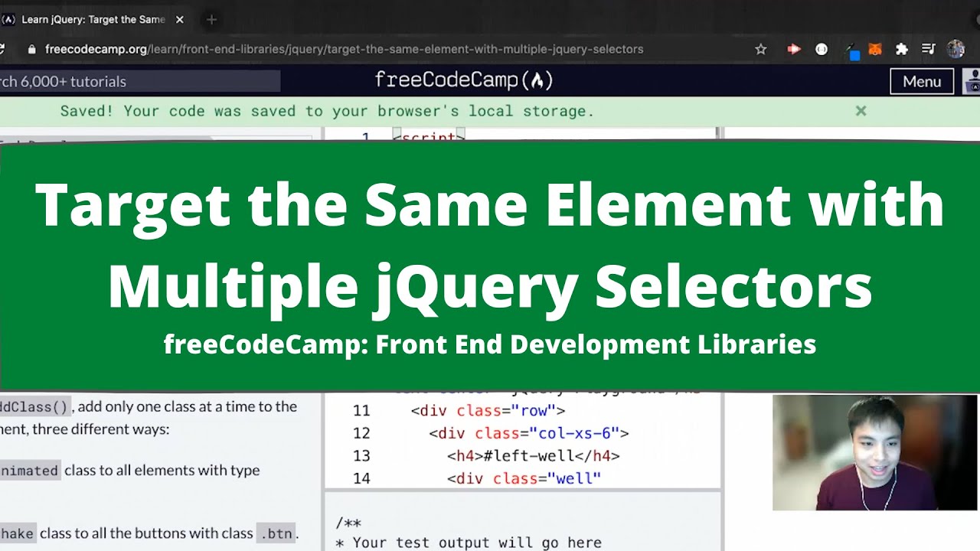The image size is (980, 551).
Task: Click the 'Saved! Your code was saved' message
Action: [328, 111]
